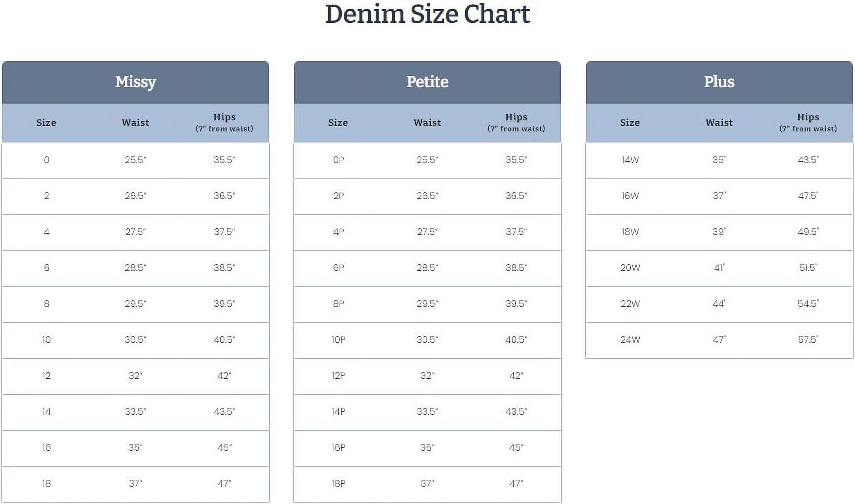This screenshot has width=855, height=504.
Task: Click the 41" waist value for 20W
Action: (719, 268)
